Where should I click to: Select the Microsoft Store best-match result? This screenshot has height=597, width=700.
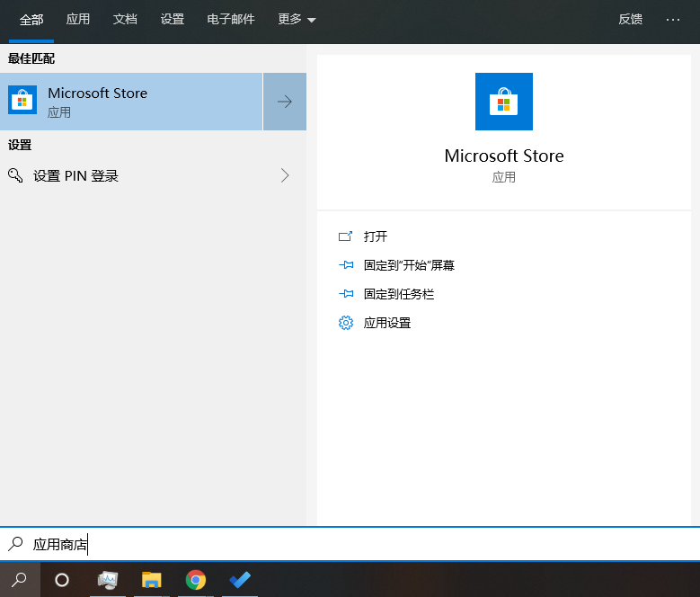pyautogui.click(x=131, y=102)
